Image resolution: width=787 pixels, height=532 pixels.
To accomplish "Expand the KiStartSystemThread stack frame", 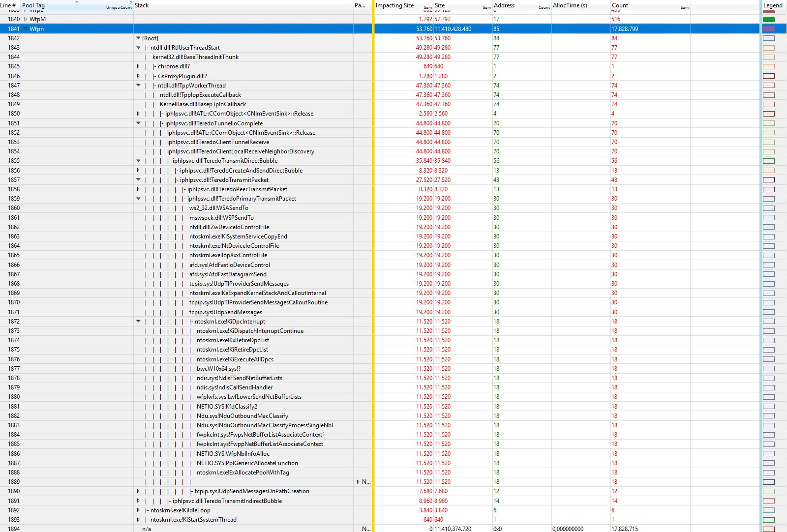I will coord(139,520).
